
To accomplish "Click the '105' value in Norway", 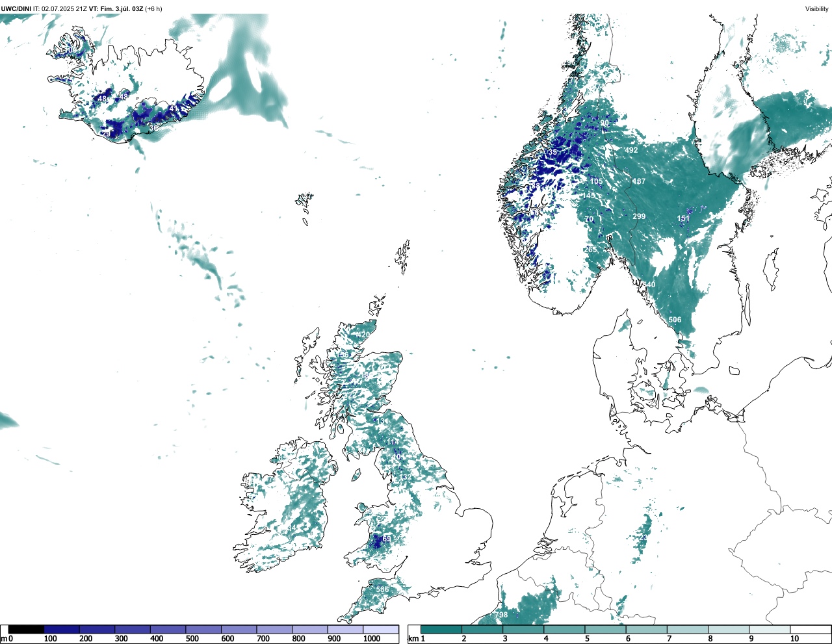I will (596, 182).
